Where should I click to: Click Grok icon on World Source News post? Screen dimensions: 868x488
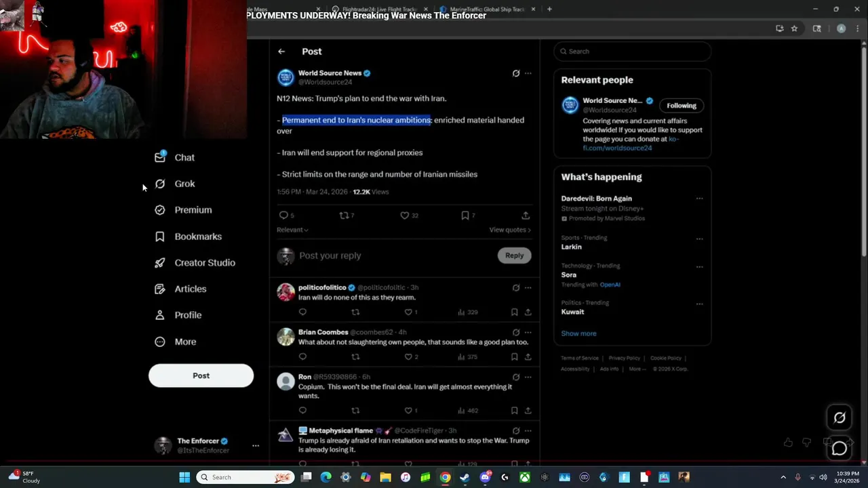pos(516,73)
